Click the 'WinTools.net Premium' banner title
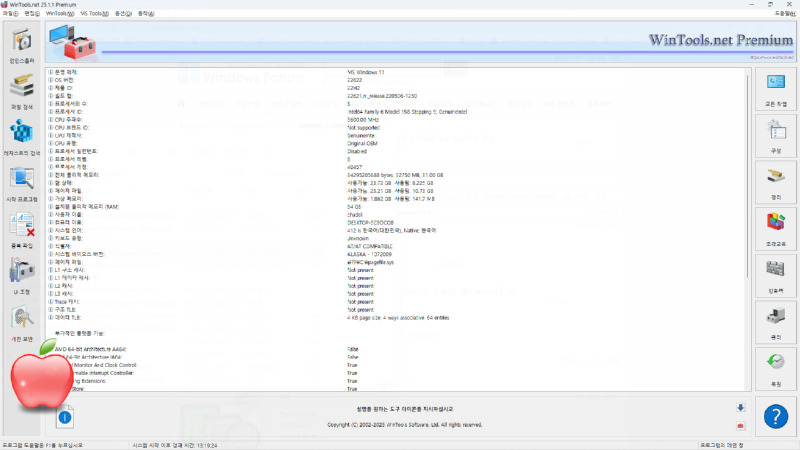 click(720, 40)
